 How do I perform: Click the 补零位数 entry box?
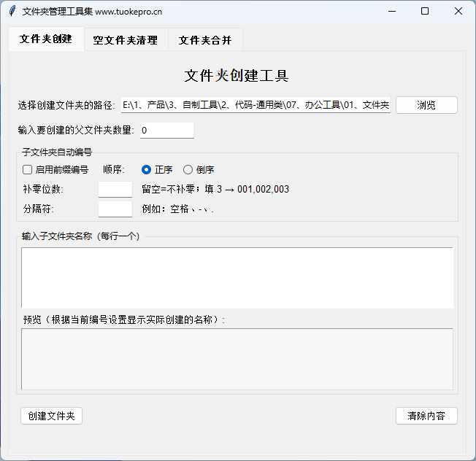pyautogui.click(x=115, y=190)
